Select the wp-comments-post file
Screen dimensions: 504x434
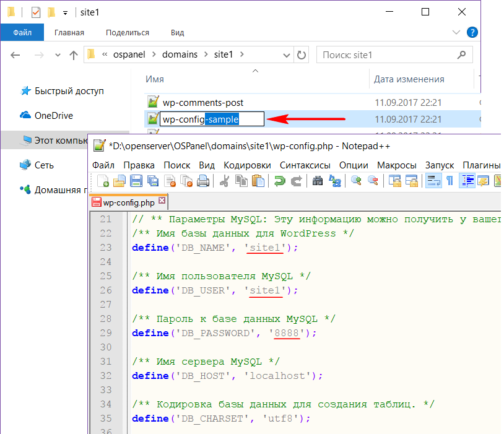click(x=203, y=103)
